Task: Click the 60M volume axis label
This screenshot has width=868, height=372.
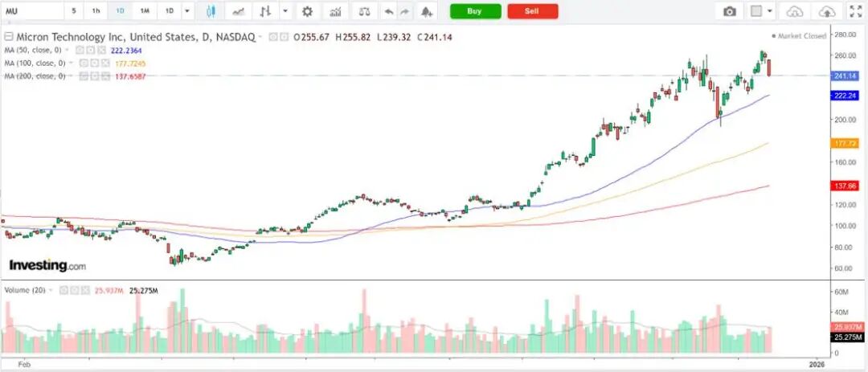Action: tap(842, 291)
